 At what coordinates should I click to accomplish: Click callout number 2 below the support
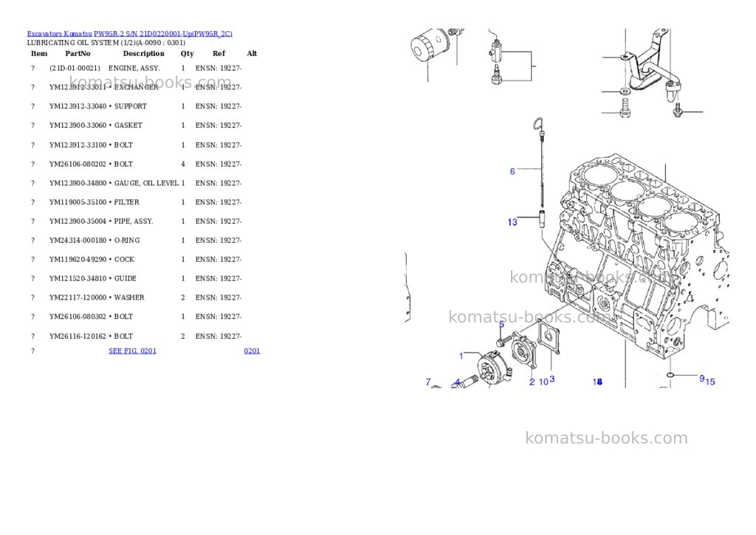click(x=532, y=382)
